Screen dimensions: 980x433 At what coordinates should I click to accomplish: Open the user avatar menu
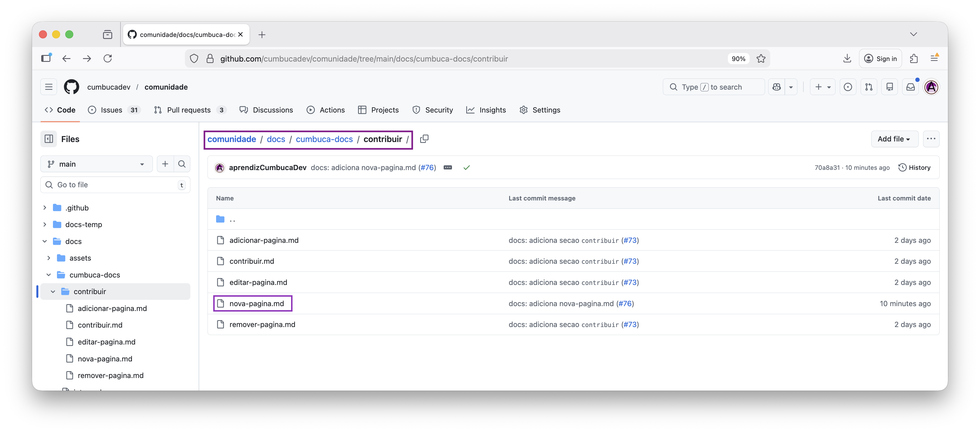pyautogui.click(x=931, y=87)
